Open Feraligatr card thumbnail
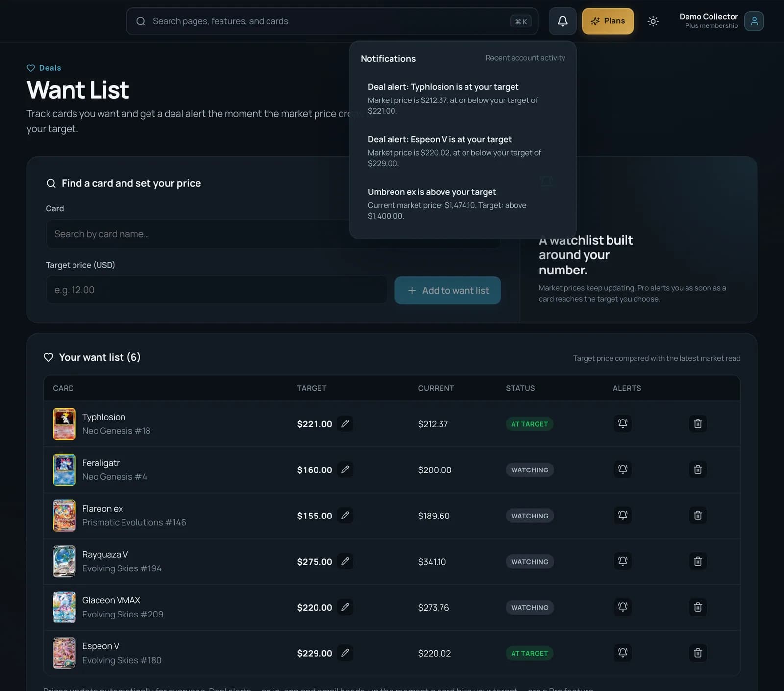The height and width of the screenshot is (691, 784). (64, 469)
